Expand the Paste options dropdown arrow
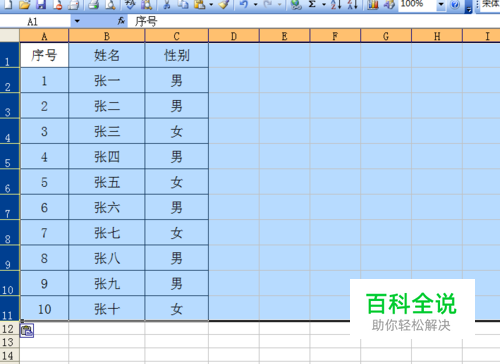The height and width of the screenshot is (364, 500). [211, 4]
